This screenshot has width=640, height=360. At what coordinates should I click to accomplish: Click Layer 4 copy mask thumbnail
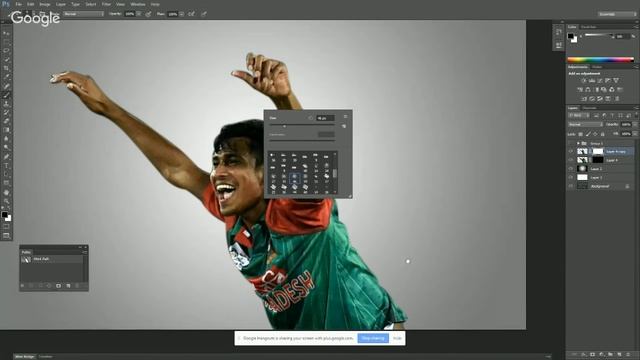[598, 151]
